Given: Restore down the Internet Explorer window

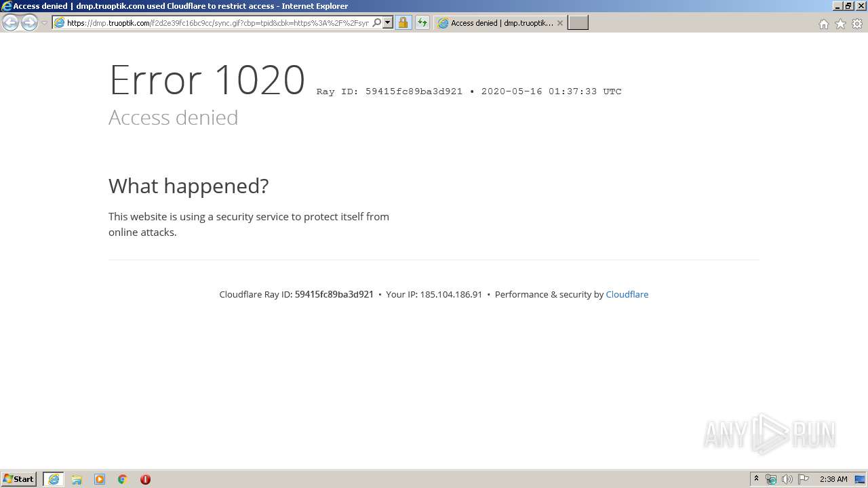Looking at the screenshot, I should [x=848, y=6].
